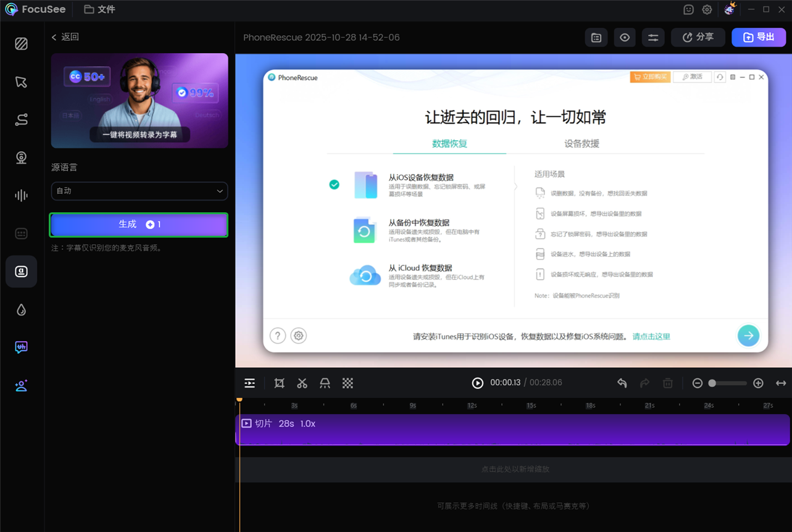792x532 pixels.
Task: Open the background settings sidebar icon
Action: click(x=22, y=44)
